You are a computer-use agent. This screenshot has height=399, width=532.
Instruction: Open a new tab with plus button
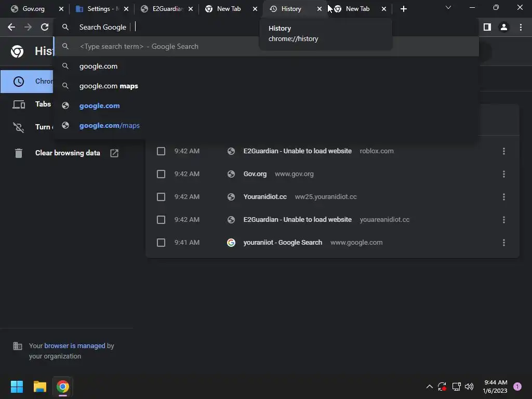tap(403, 9)
